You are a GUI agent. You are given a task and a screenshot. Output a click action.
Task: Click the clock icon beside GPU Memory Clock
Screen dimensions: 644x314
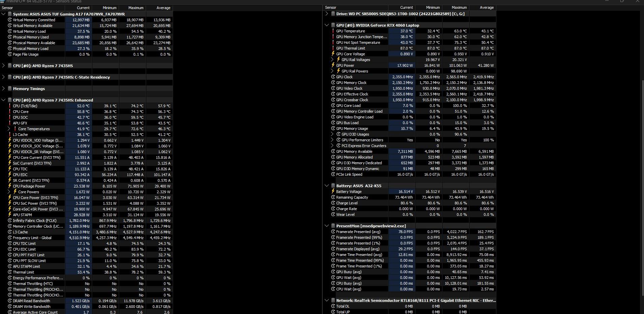coord(333,83)
